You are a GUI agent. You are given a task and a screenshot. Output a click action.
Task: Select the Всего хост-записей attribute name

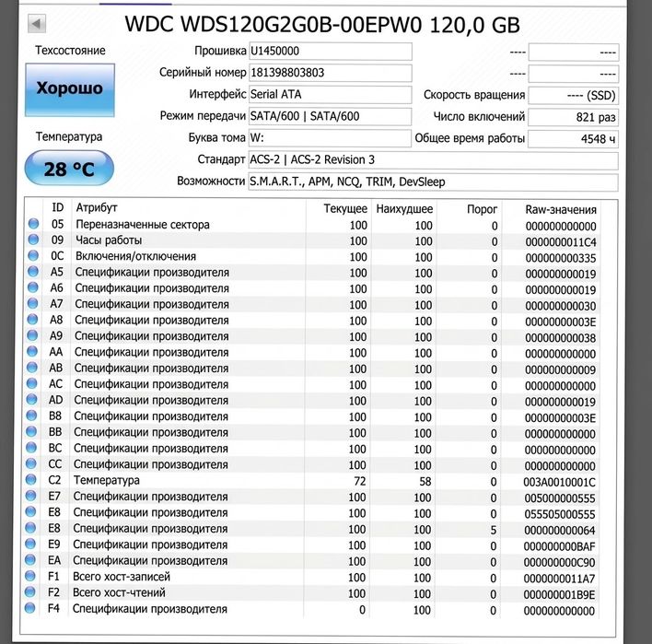122,577
